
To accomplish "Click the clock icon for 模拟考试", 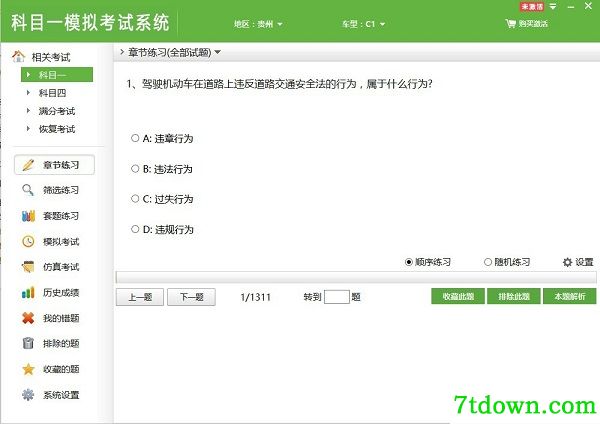I will click(x=28, y=241).
